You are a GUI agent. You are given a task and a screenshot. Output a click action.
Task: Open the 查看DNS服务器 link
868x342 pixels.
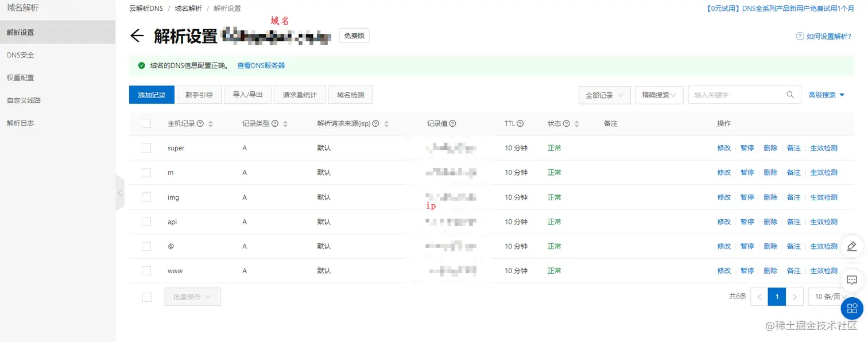point(261,66)
